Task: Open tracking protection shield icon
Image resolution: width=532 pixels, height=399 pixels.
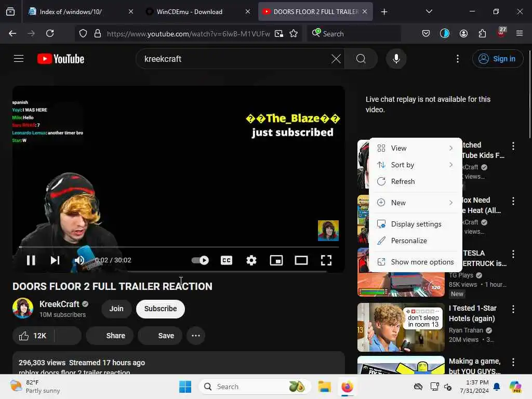Action: point(83,34)
